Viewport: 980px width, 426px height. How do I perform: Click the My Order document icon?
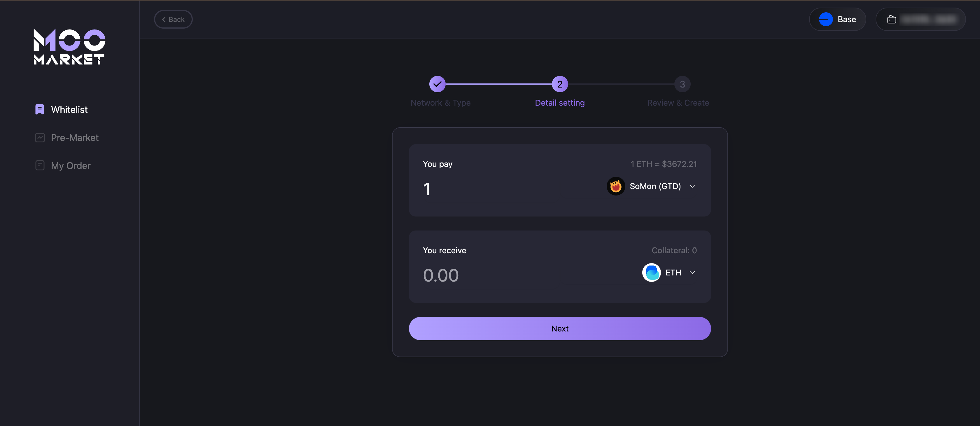(x=40, y=166)
